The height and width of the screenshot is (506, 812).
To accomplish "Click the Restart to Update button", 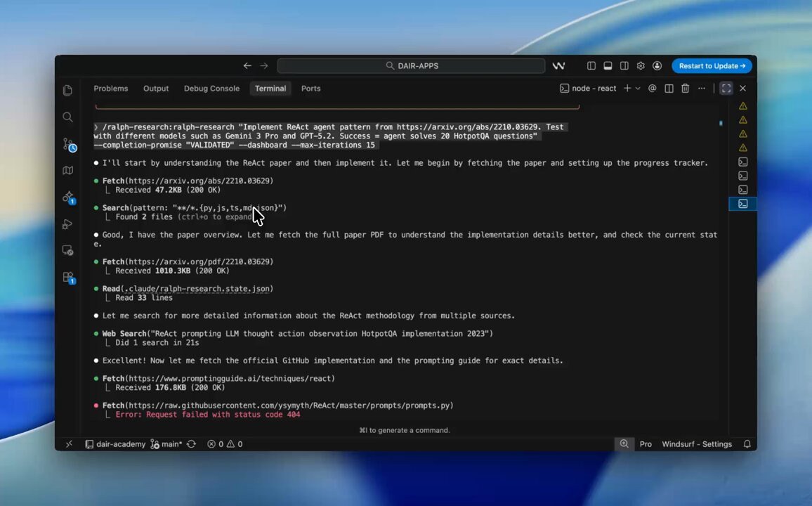I will tap(712, 66).
